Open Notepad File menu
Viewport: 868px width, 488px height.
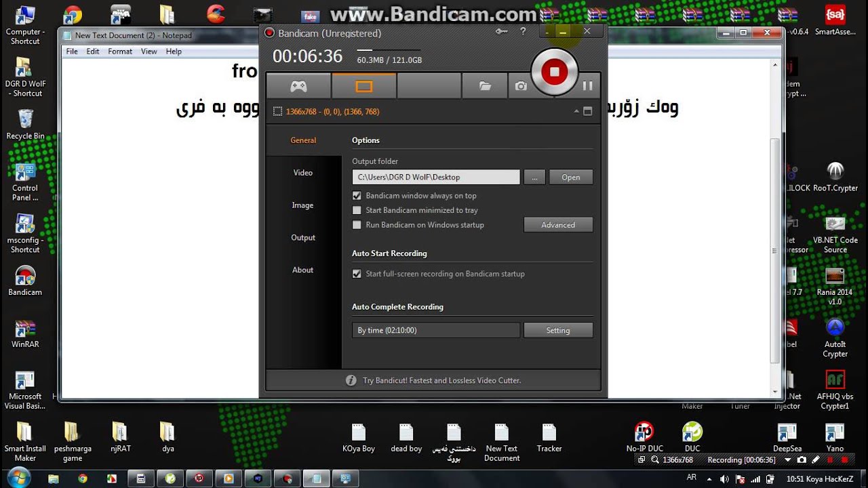[72, 52]
